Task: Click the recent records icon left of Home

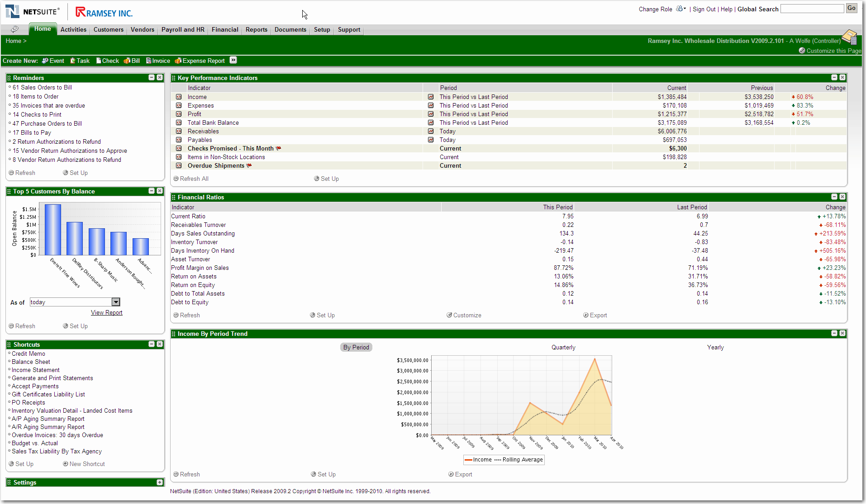Action: pos(15,29)
